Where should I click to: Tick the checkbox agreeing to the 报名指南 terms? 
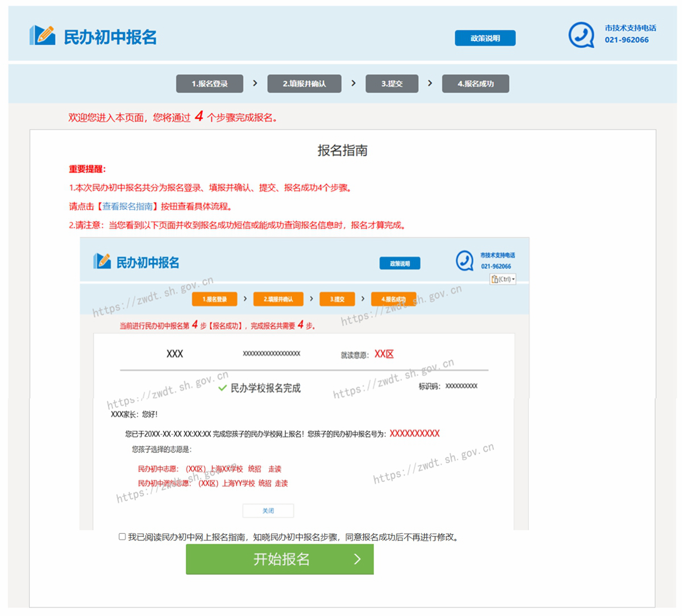pos(122,536)
